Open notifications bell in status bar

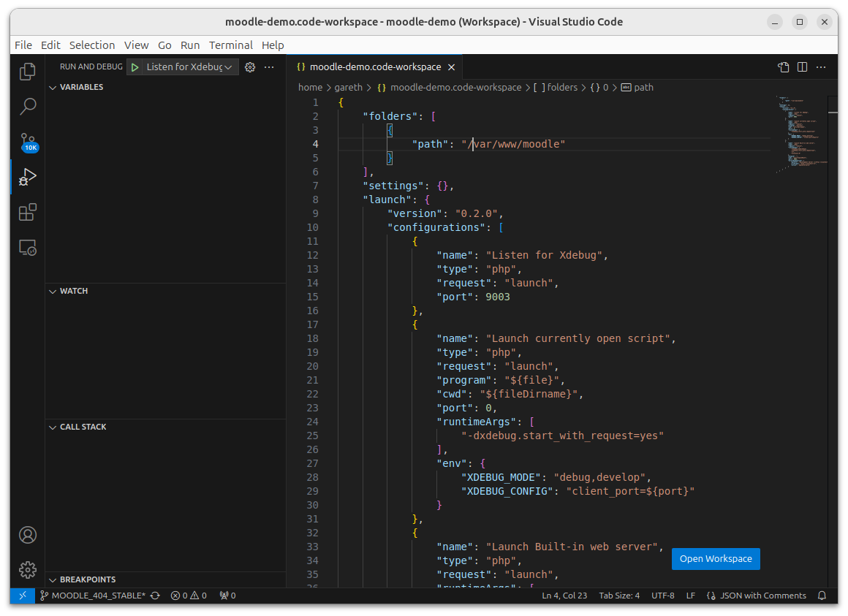(822, 596)
